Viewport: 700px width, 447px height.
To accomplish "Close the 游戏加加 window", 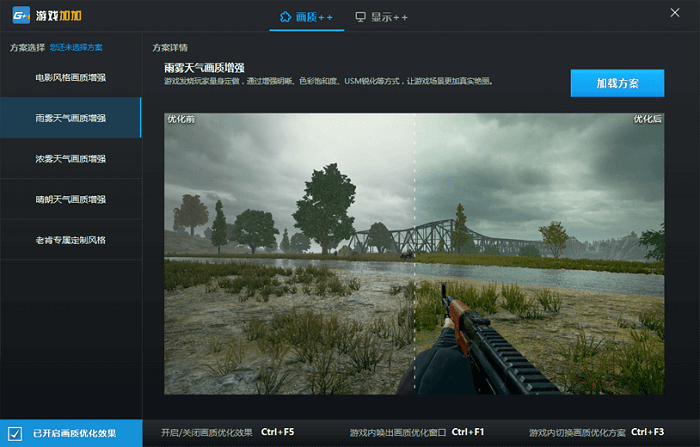I will click(x=675, y=13).
